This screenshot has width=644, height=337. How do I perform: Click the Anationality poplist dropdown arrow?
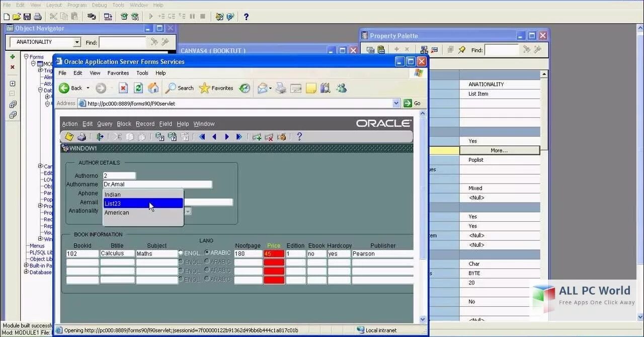click(x=188, y=211)
